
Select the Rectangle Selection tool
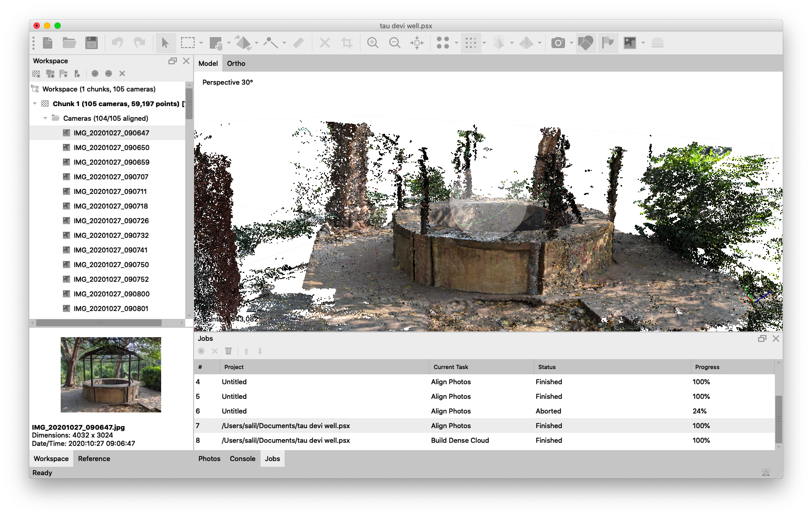tap(186, 43)
